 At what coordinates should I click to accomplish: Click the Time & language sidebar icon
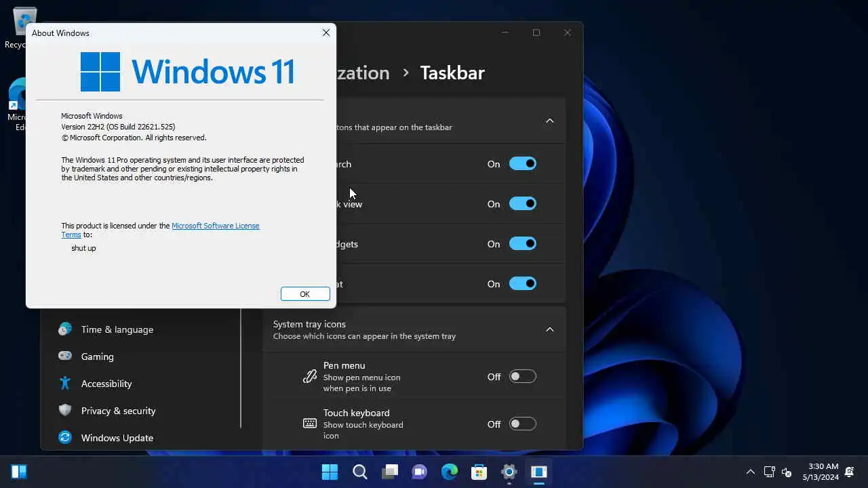(65, 329)
